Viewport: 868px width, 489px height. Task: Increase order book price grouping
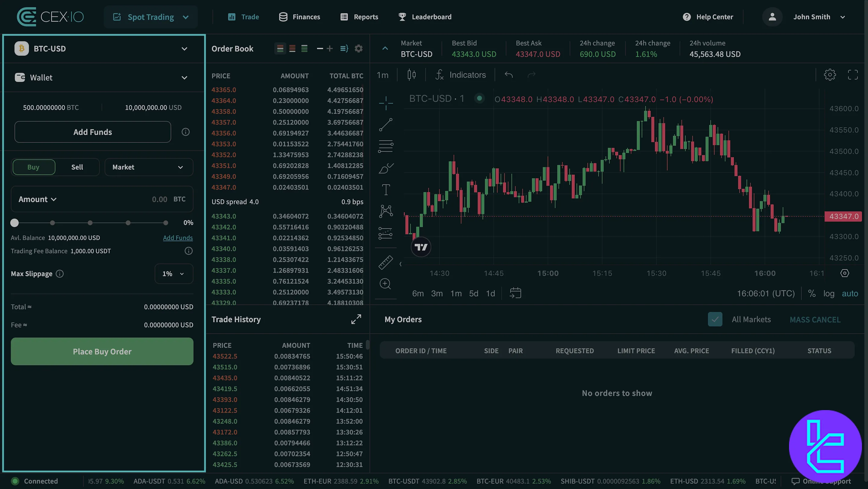[330, 48]
